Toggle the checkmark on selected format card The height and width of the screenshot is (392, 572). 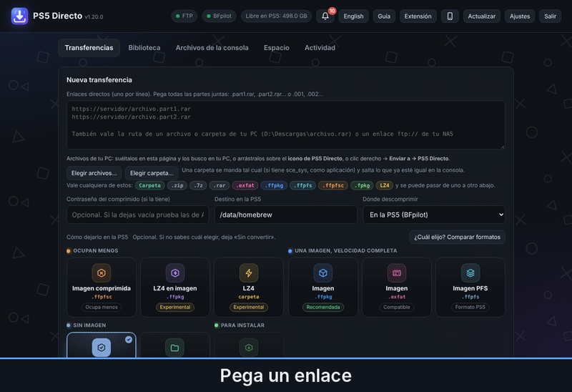pos(129,340)
